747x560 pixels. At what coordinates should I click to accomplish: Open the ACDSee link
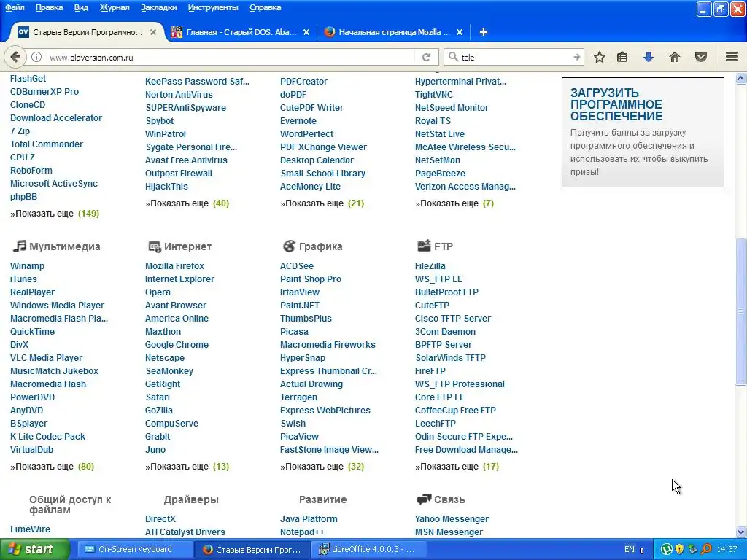[297, 266]
